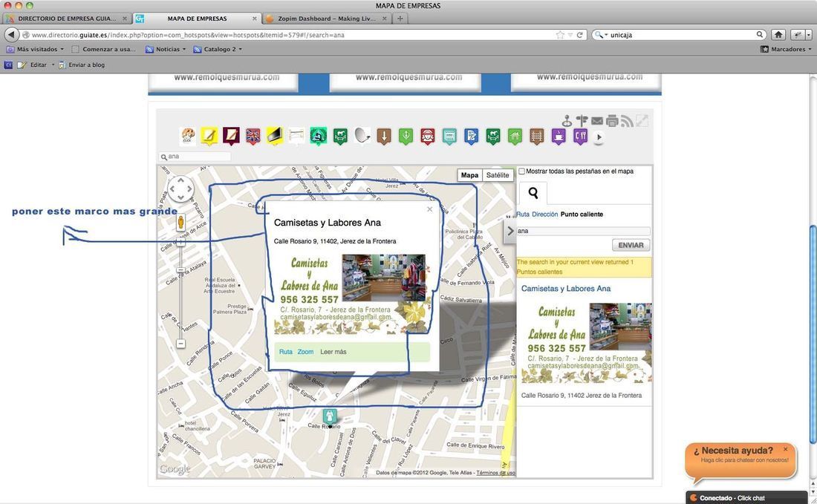Click the my-location pin icon
Screen dimensions: 817x504
point(567,121)
